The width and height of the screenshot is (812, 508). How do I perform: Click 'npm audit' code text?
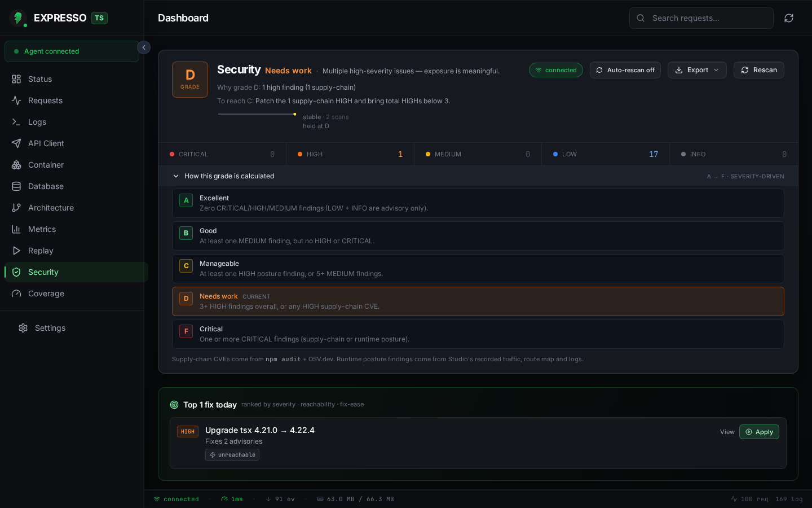point(283,359)
